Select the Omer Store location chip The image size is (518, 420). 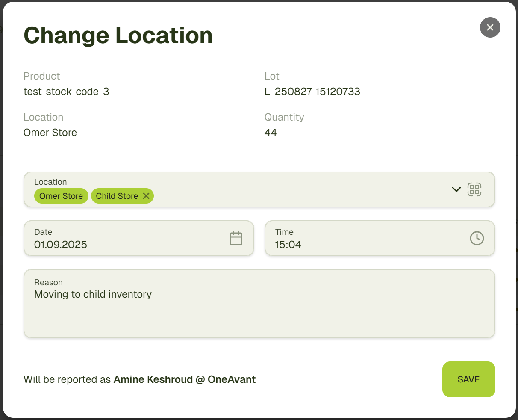coord(61,196)
